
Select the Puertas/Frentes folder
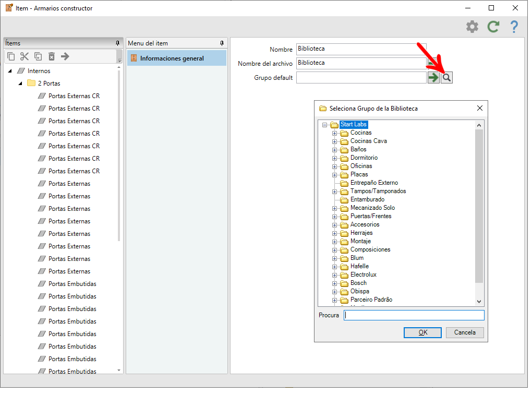pos(370,216)
